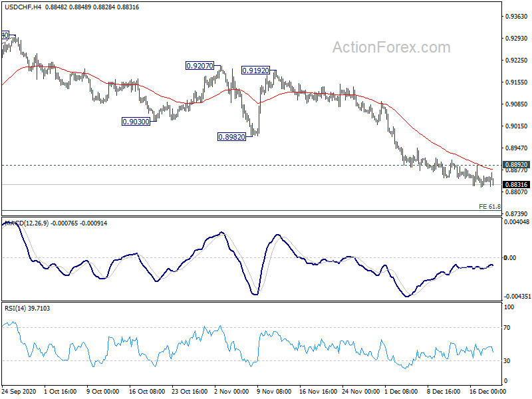The width and height of the screenshot is (532, 399).
Task: Click the MACD scale value 0.004048
Action: (x=517, y=222)
